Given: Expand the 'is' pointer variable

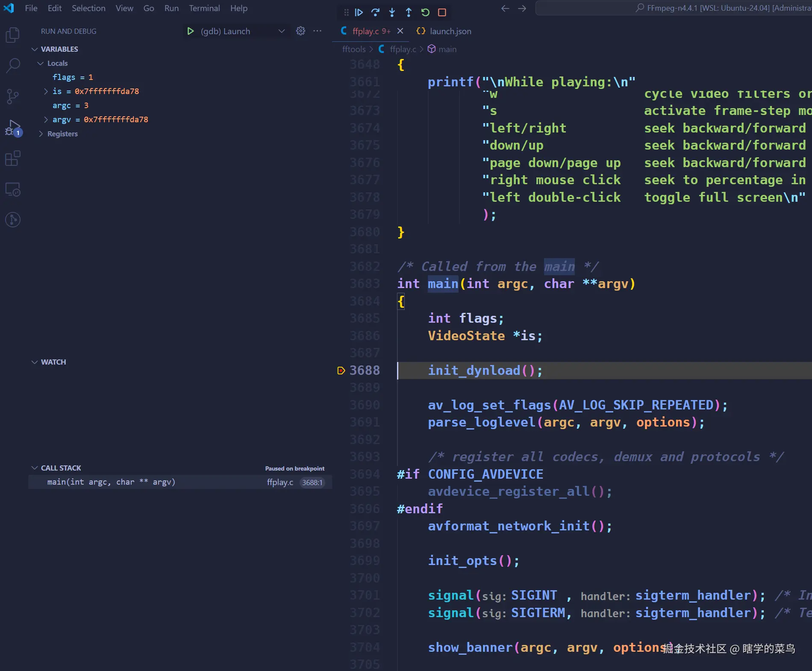Looking at the screenshot, I should coord(46,91).
